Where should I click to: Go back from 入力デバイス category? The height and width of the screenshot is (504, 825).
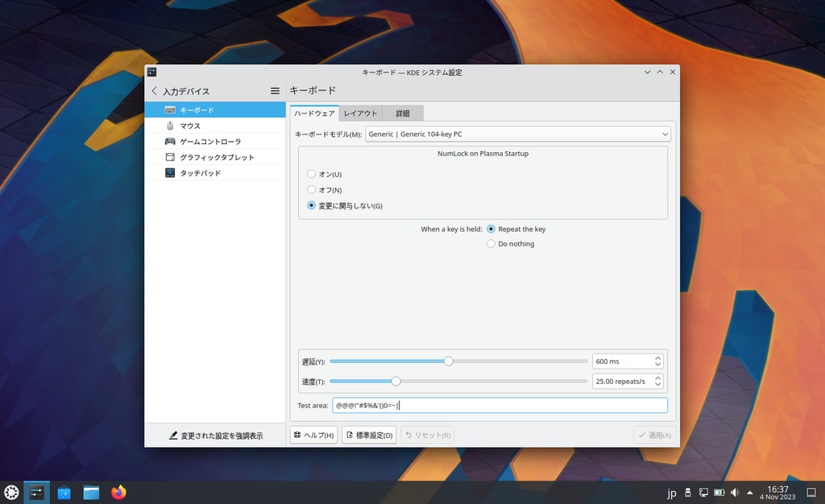tap(154, 91)
